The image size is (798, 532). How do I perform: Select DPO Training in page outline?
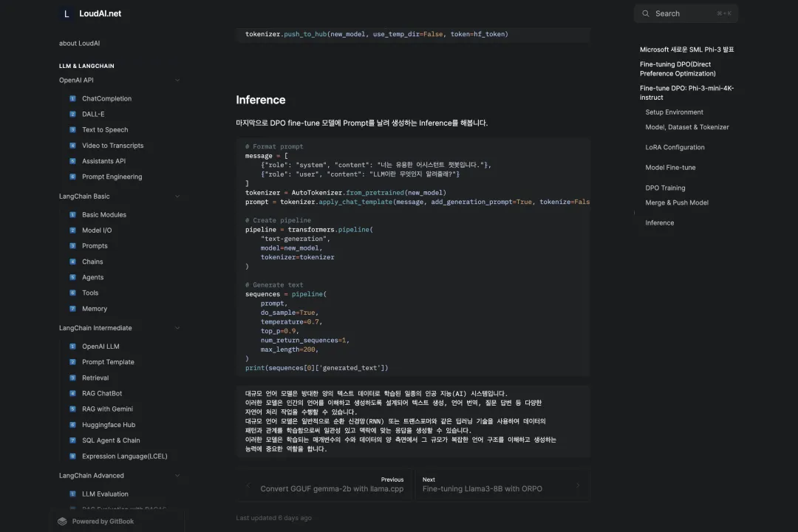[665, 188]
